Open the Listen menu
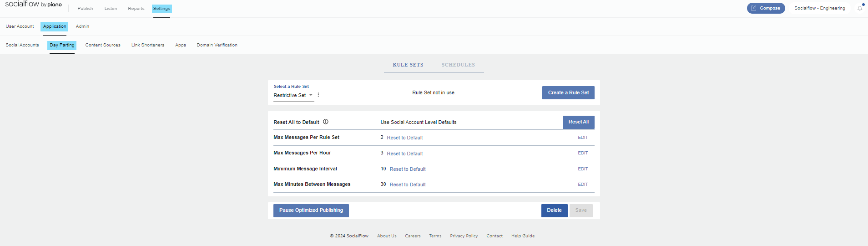 [111, 9]
